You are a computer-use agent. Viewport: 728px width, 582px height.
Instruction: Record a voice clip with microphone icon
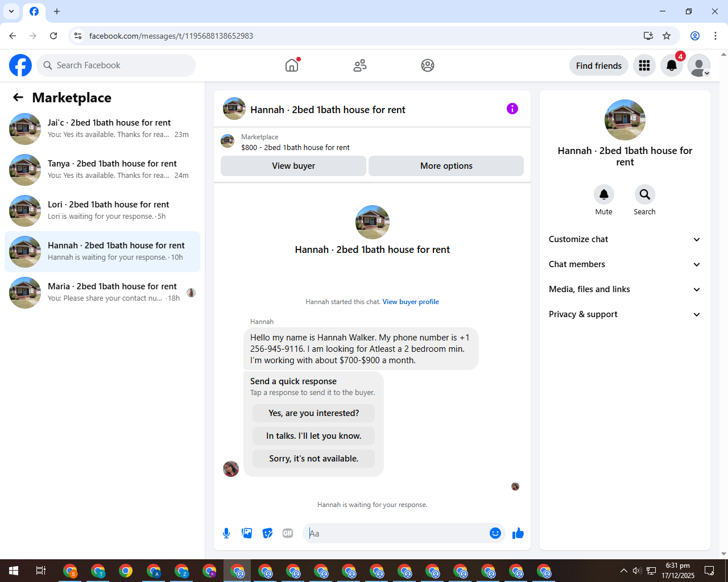point(226,533)
